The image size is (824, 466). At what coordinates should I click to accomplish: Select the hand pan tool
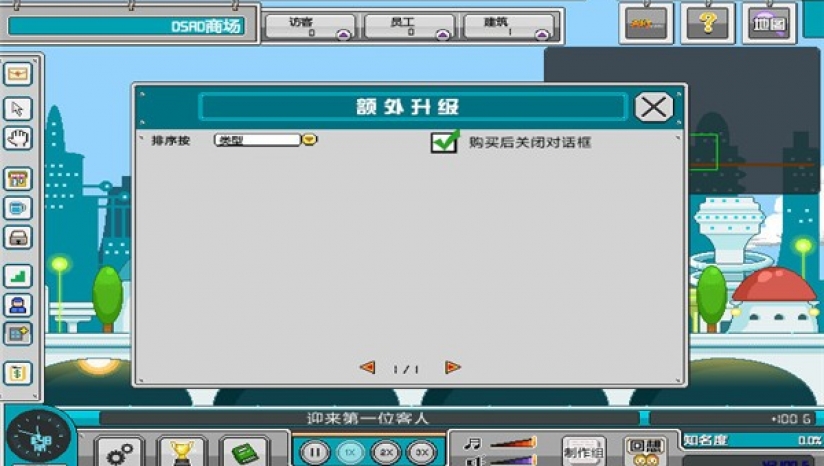pos(18,139)
